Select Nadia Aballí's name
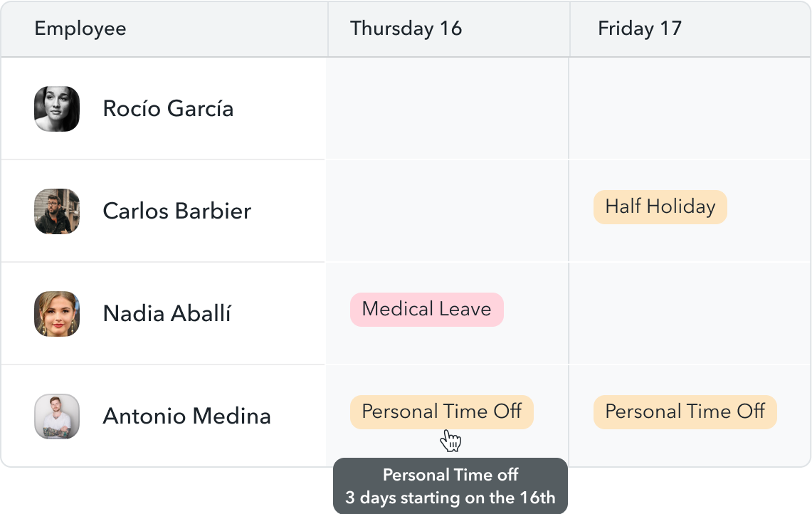The image size is (812, 514). coord(167,314)
